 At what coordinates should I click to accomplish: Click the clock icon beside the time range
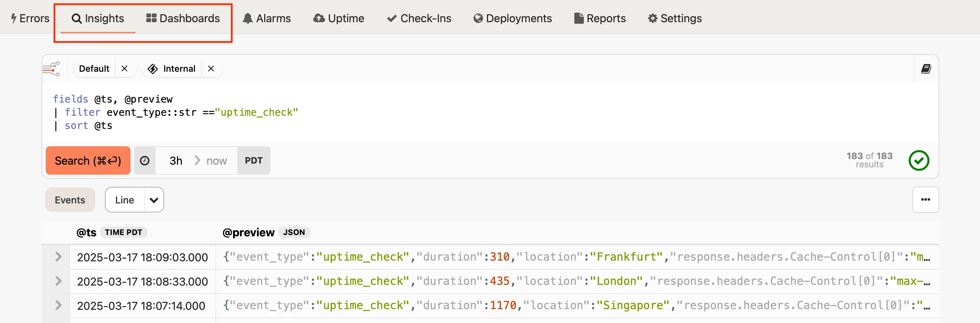pyautogui.click(x=144, y=160)
